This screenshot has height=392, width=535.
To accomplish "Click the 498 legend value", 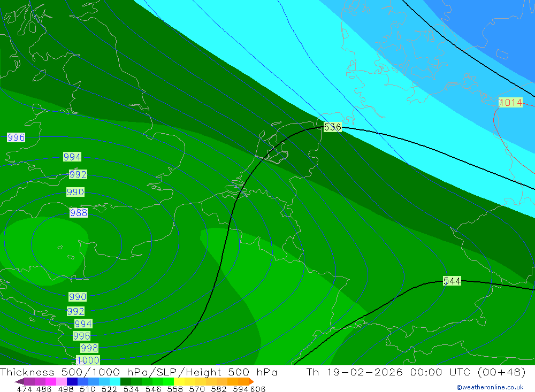I will click(65, 389).
